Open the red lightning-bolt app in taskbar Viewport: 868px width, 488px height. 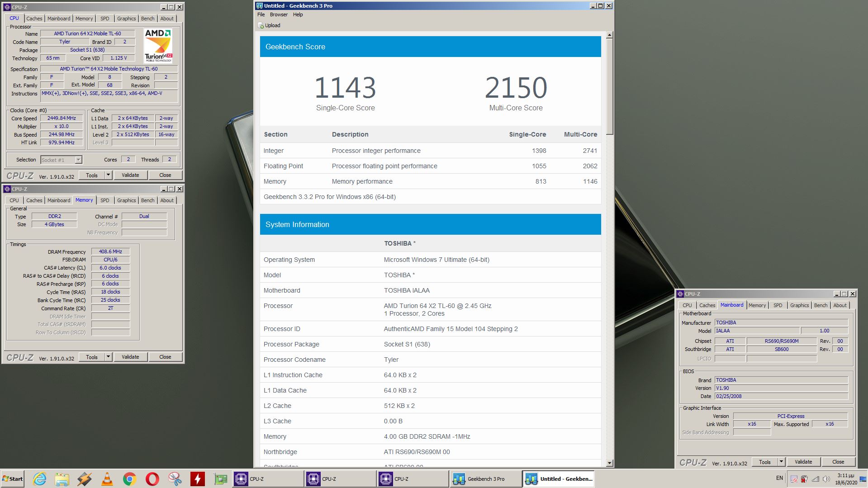[x=198, y=479]
